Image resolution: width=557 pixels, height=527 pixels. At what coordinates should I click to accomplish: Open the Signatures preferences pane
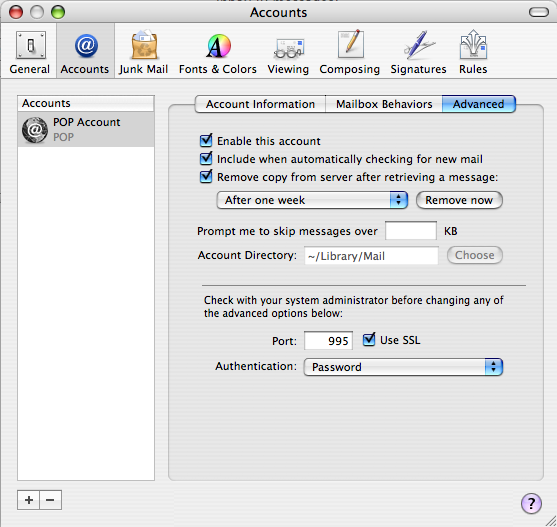pos(418,52)
